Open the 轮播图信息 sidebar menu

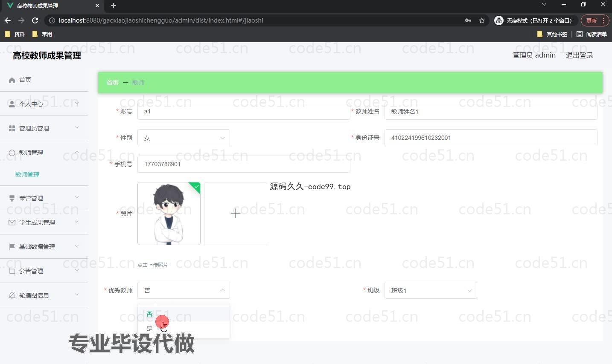point(44,295)
